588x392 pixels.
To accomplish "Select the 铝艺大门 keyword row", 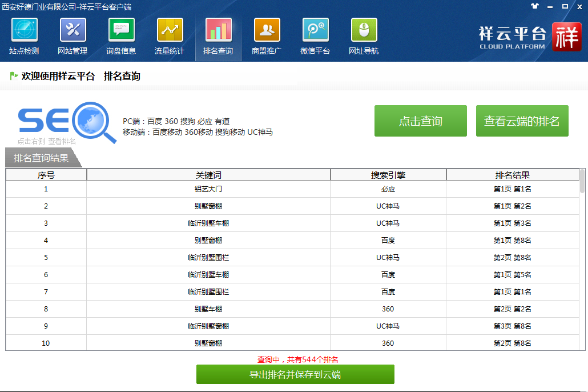I will tap(208, 189).
